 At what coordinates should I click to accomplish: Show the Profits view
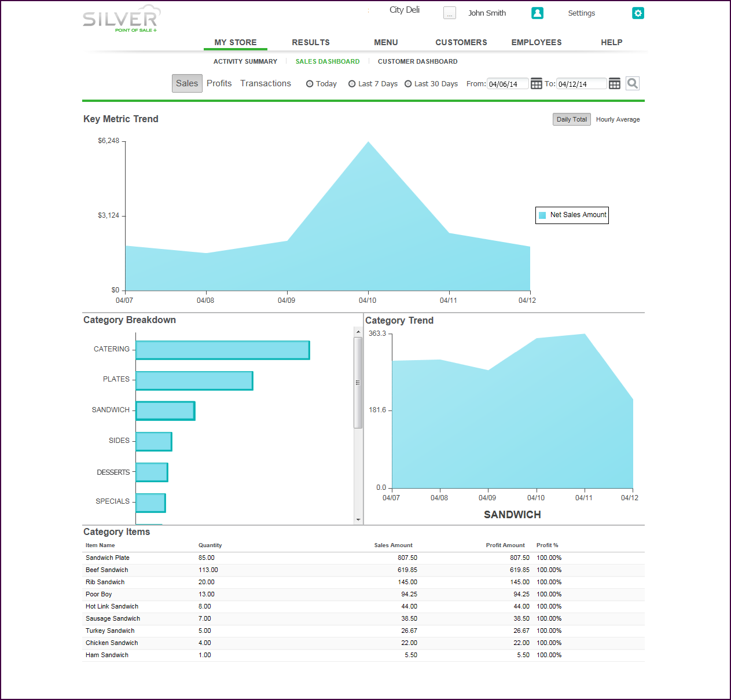(219, 83)
